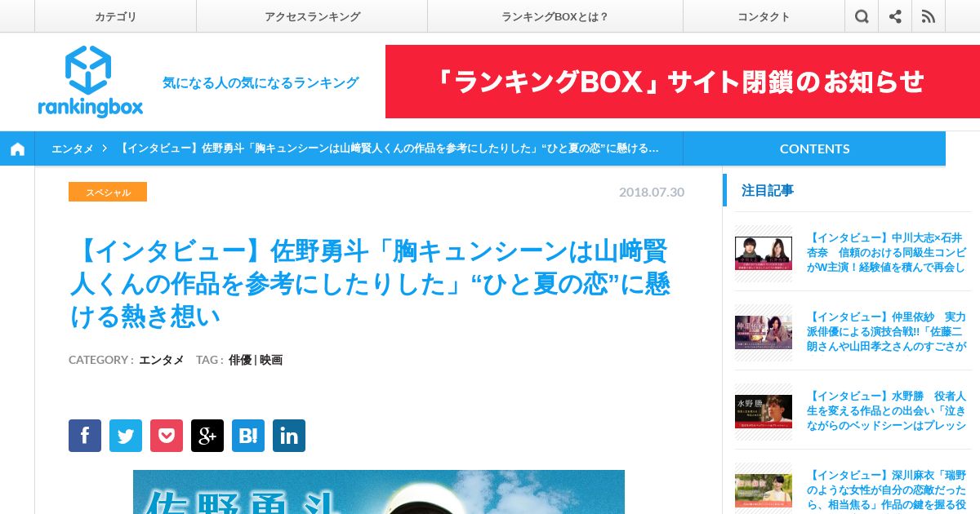
Task: Click the CATEGORY : label text
Action: pos(101,360)
